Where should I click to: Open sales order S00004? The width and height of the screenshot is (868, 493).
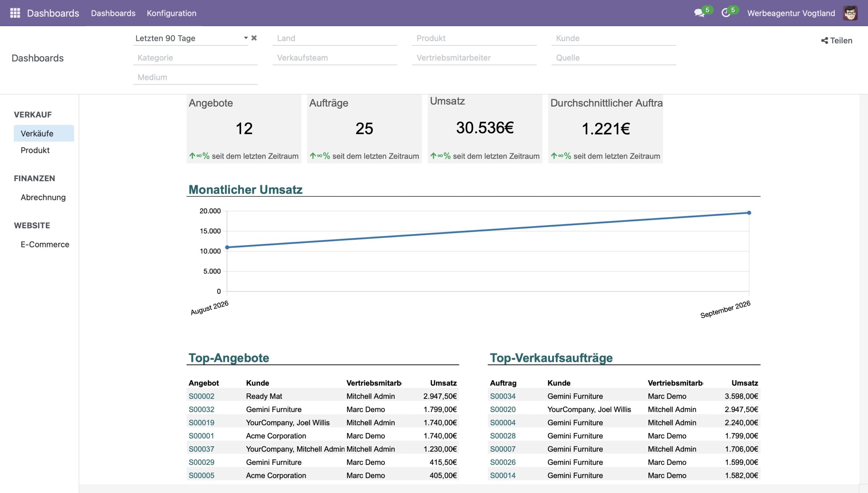click(502, 422)
